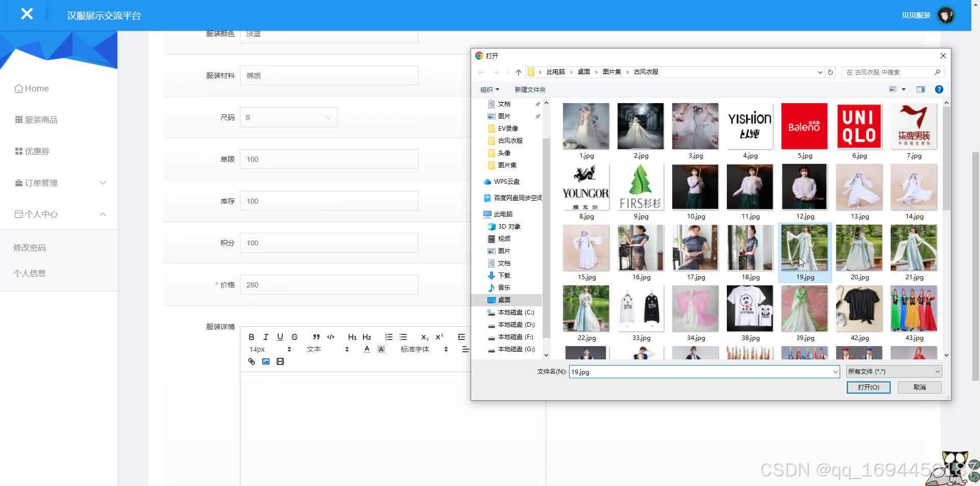Select 本地磁盘 (C:) in the navigation tree
Image resolution: width=980 pixels, height=486 pixels.
coord(511,312)
